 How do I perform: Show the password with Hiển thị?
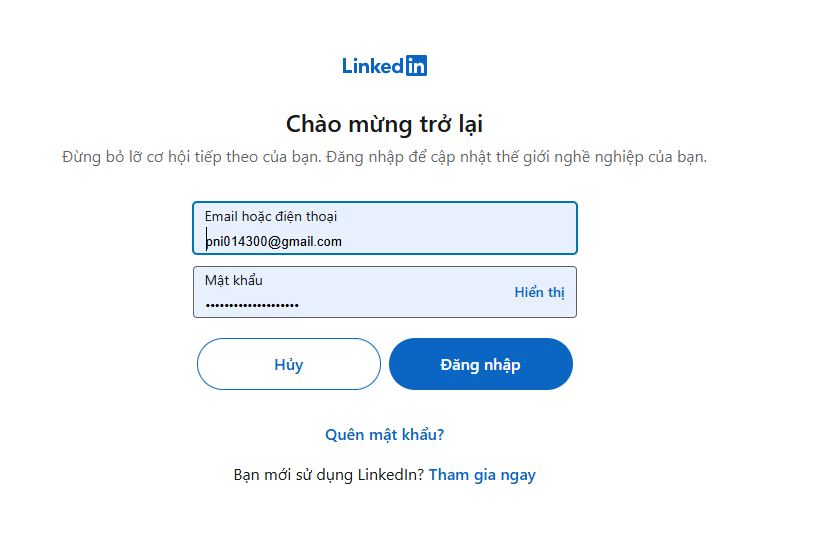(x=539, y=292)
